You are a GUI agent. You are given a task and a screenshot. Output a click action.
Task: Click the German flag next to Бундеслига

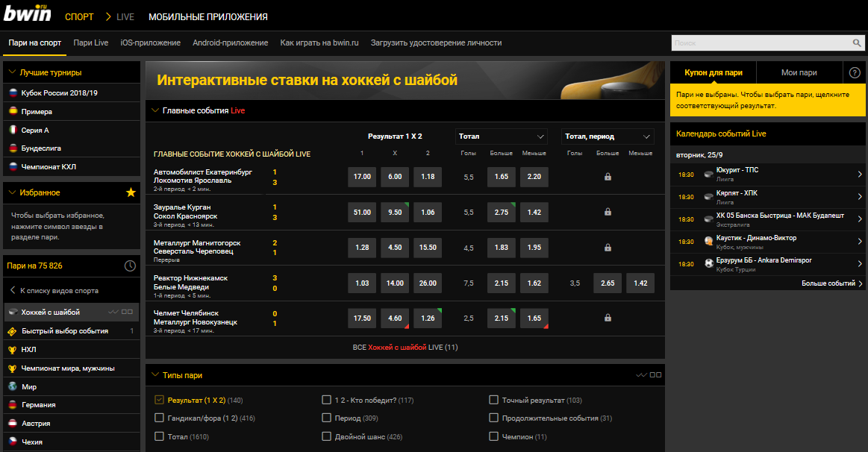point(13,148)
